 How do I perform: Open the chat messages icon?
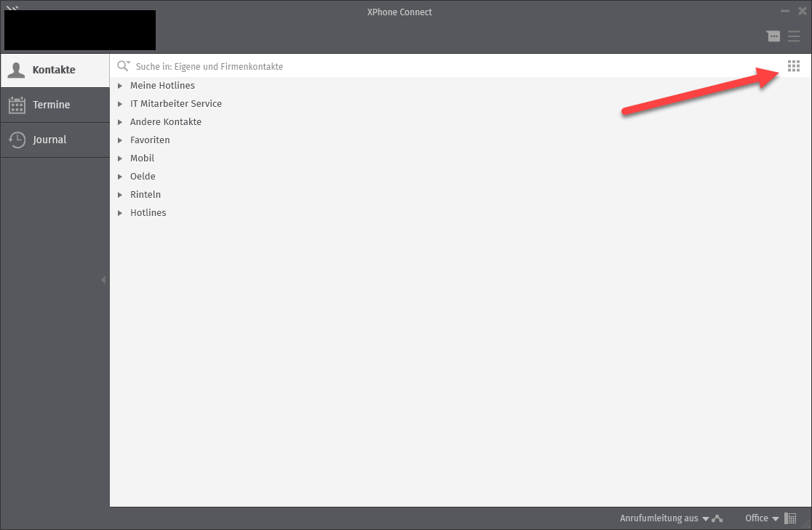[773, 36]
